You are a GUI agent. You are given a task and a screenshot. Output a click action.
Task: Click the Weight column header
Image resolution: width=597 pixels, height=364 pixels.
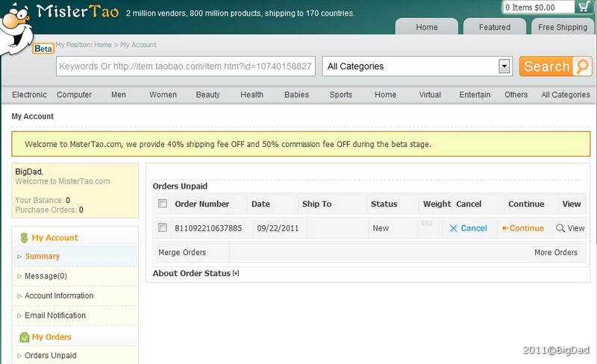click(437, 204)
